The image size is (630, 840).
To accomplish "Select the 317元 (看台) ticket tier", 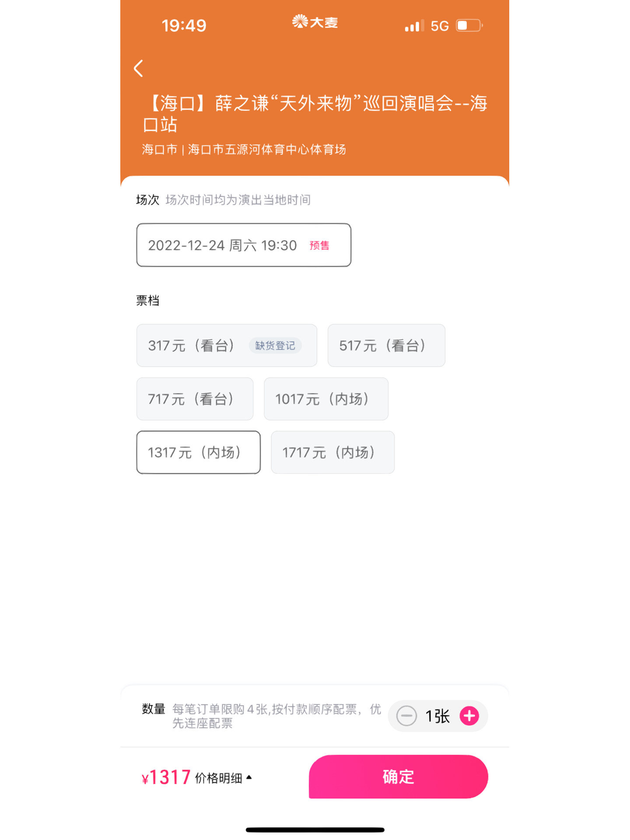I will click(x=192, y=346).
